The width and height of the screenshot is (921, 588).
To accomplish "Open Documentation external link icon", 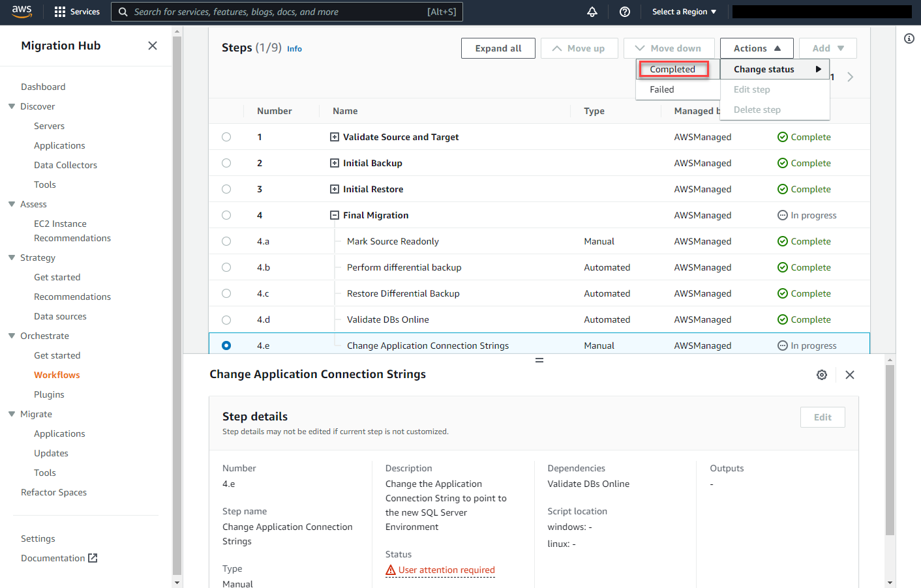I will pos(93,558).
